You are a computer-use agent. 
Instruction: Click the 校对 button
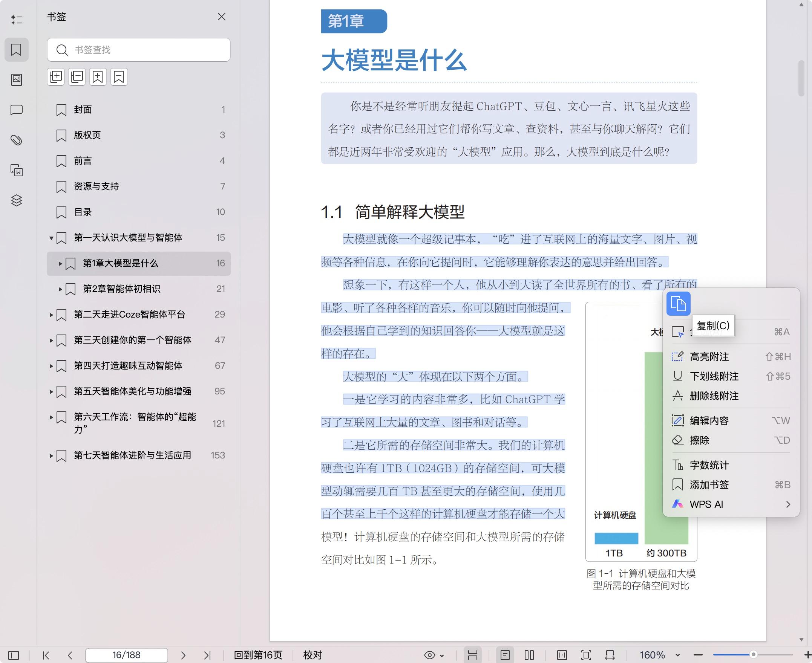click(313, 655)
